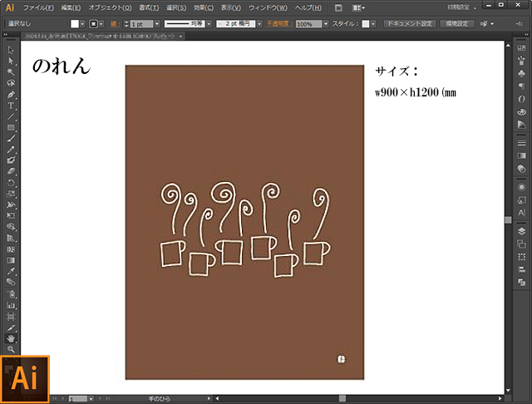Select the Zoom magnifier tool
The width and height of the screenshot is (532, 404).
click(11, 349)
